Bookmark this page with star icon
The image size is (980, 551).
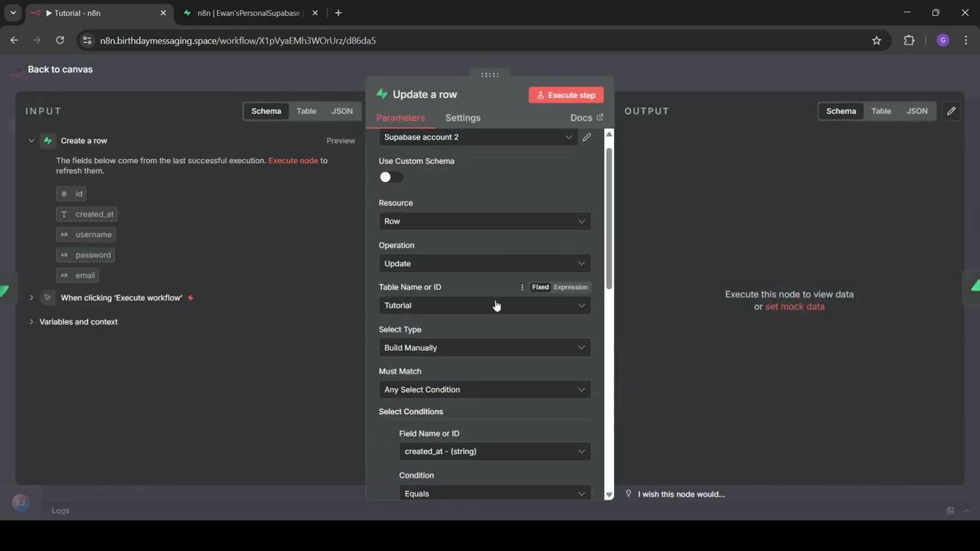[x=877, y=41]
